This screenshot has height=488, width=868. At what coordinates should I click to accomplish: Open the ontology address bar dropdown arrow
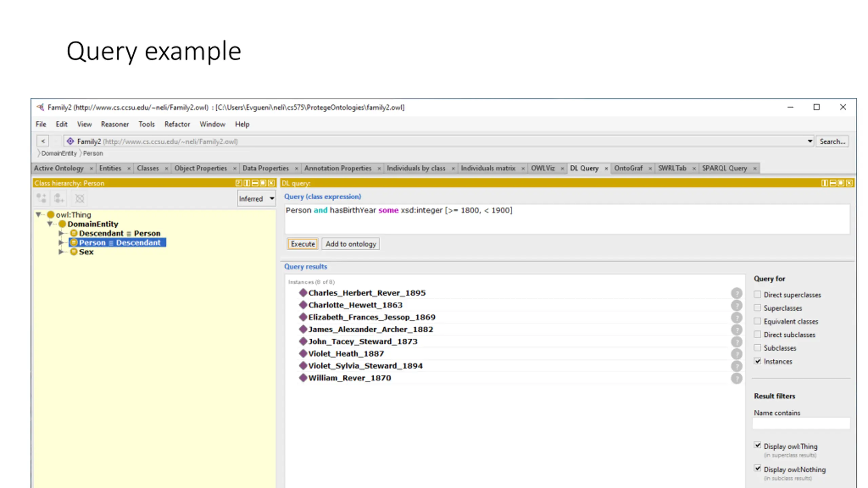pos(810,141)
